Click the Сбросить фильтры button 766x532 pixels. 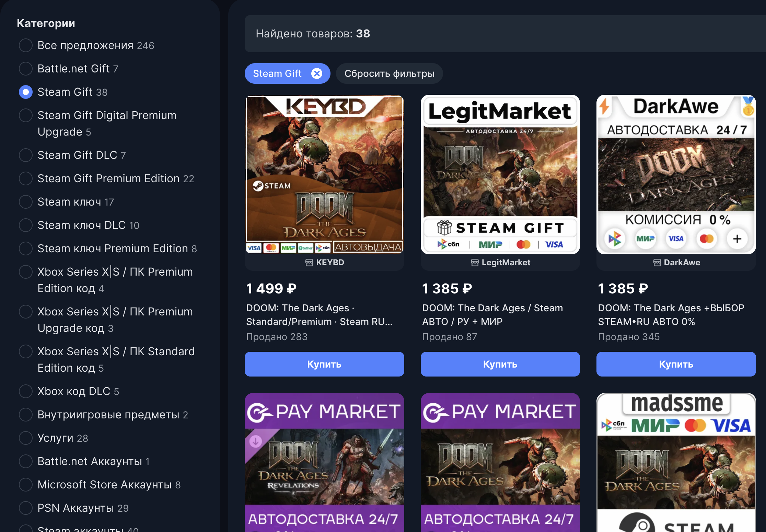click(x=390, y=73)
